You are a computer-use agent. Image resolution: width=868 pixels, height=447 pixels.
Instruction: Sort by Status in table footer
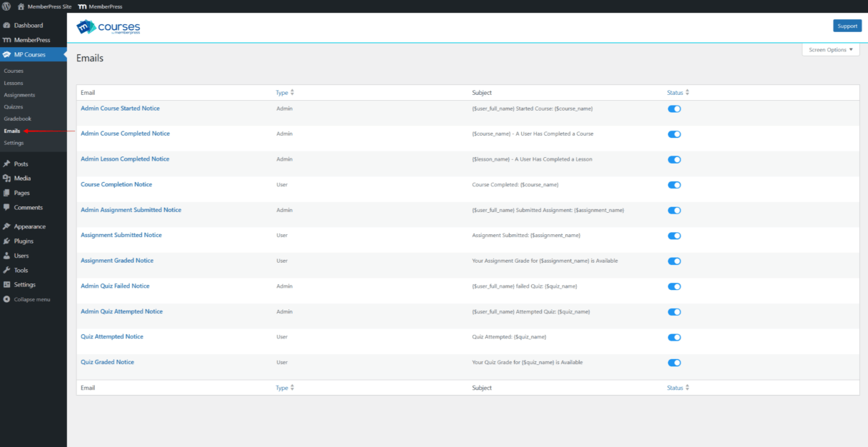point(678,388)
